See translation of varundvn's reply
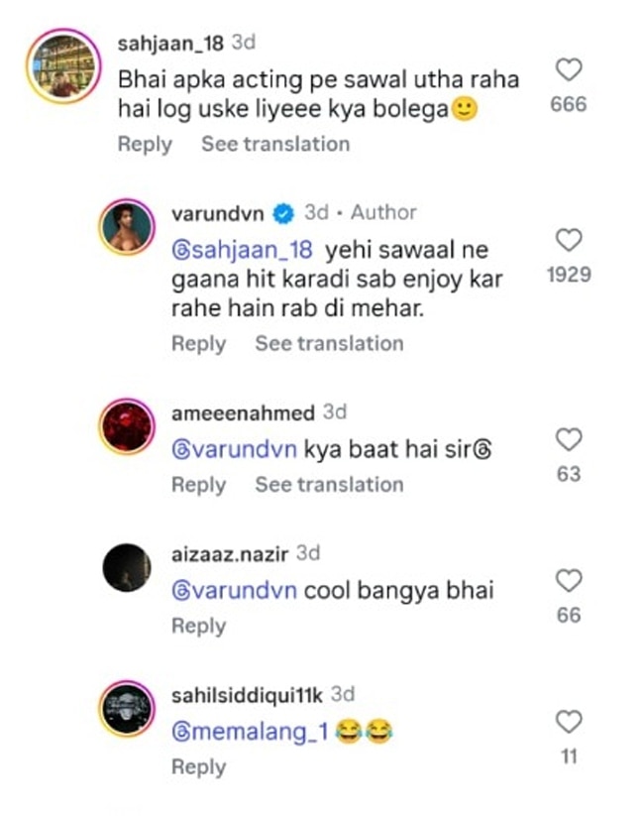The image size is (644, 816). click(329, 344)
